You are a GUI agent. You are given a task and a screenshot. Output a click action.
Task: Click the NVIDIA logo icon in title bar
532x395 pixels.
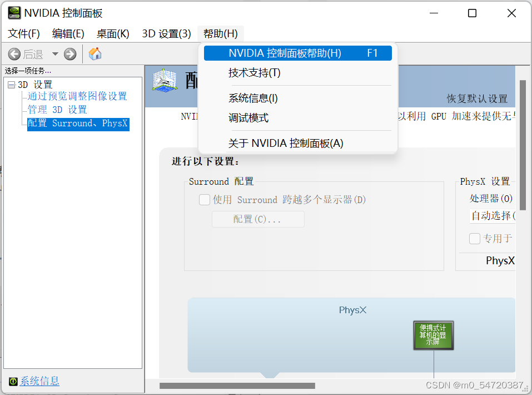tap(14, 13)
